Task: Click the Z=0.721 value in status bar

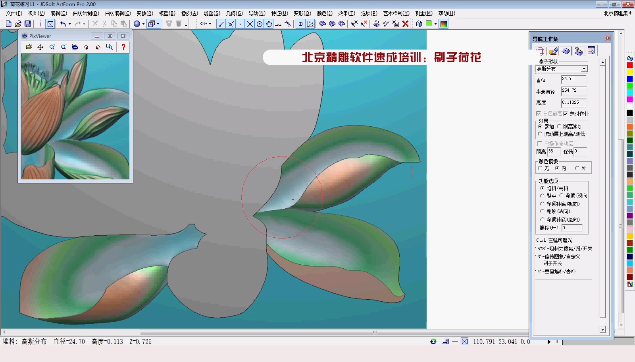Action: point(141,342)
